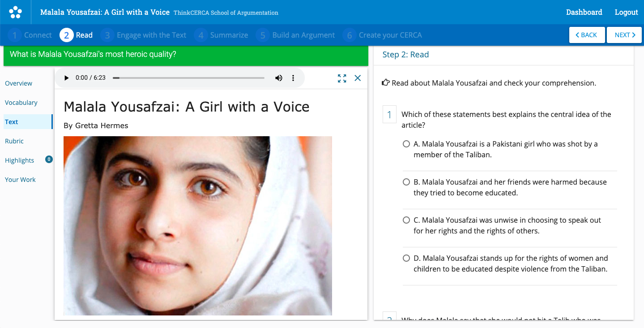Click the NEXT button

(624, 35)
